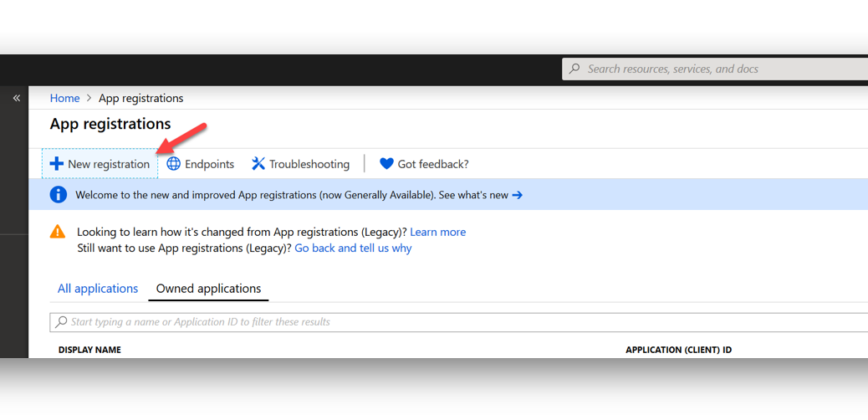Switch to the All applications tab
The image size is (868, 420).
pos(98,289)
